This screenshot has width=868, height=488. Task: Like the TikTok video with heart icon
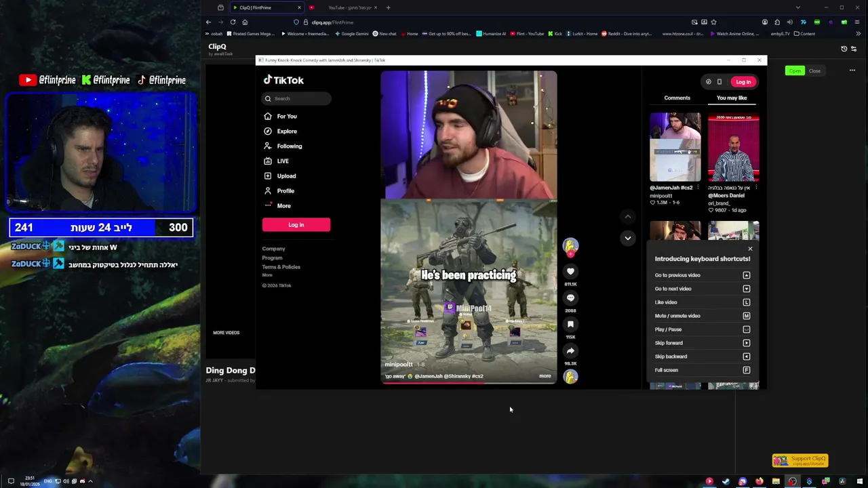click(x=570, y=271)
